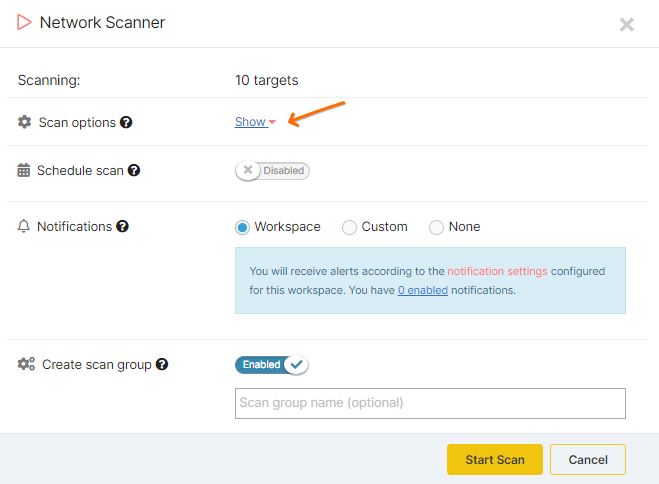Open the help tooltip for Schedule scan
Screen dimensions: 659x484
click(134, 170)
